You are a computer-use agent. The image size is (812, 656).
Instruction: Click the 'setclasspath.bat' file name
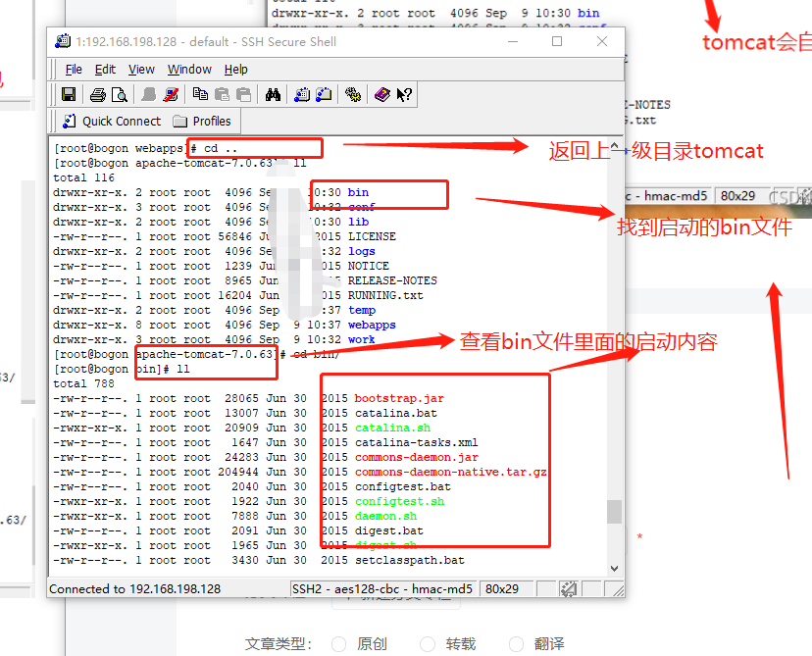410,560
